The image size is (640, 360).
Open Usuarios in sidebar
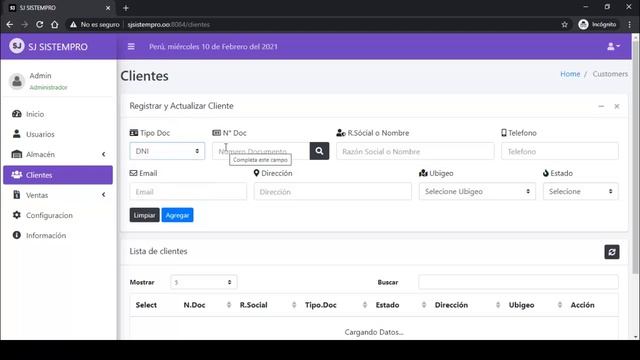[58, 134]
